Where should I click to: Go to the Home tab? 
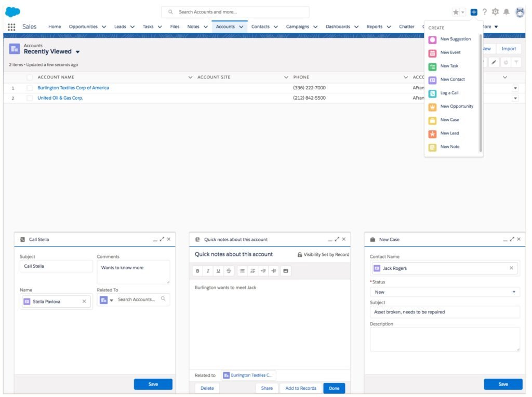click(x=55, y=27)
